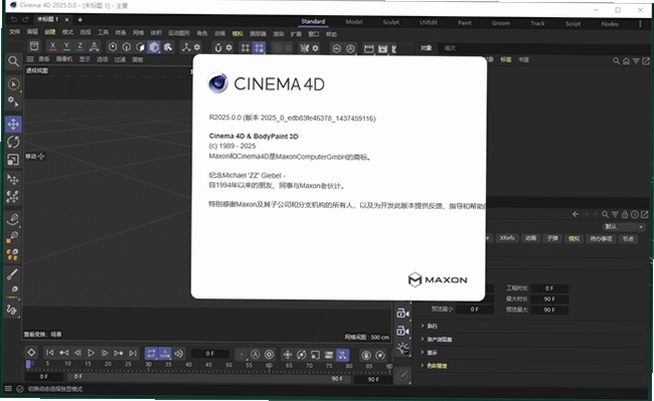This screenshot has width=654, height=401.
Task: Click the axis tool icon in top toolbar
Action: [x=186, y=47]
